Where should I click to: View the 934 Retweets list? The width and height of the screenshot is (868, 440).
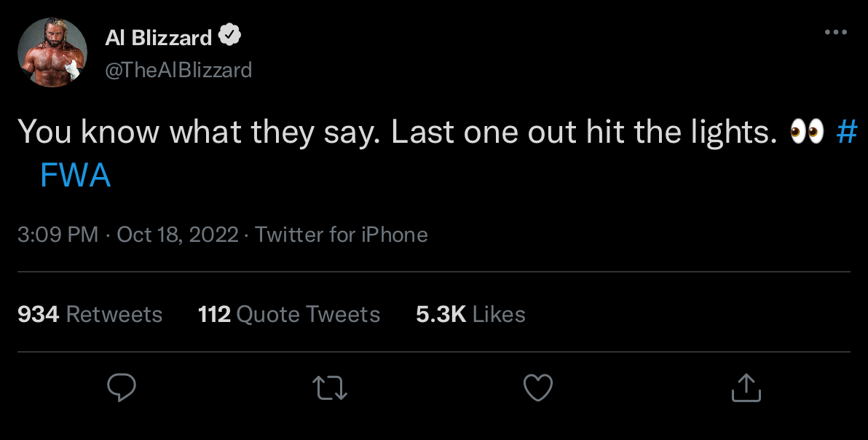[90, 314]
